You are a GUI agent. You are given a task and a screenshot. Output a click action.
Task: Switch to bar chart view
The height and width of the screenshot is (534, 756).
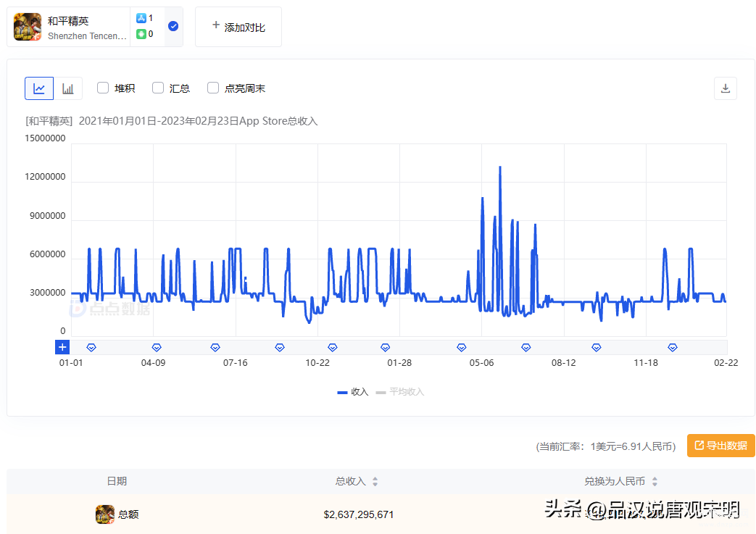click(68, 88)
